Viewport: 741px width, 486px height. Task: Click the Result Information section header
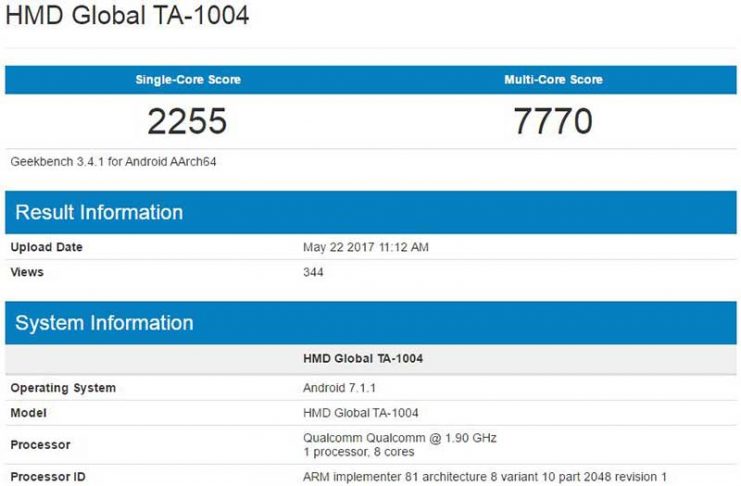(99, 212)
